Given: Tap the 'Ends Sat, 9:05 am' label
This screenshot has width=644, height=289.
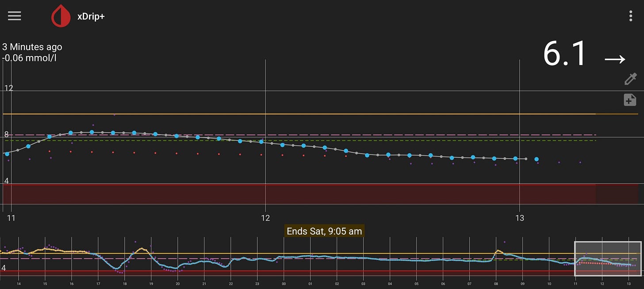Looking at the screenshot, I should coord(324,231).
